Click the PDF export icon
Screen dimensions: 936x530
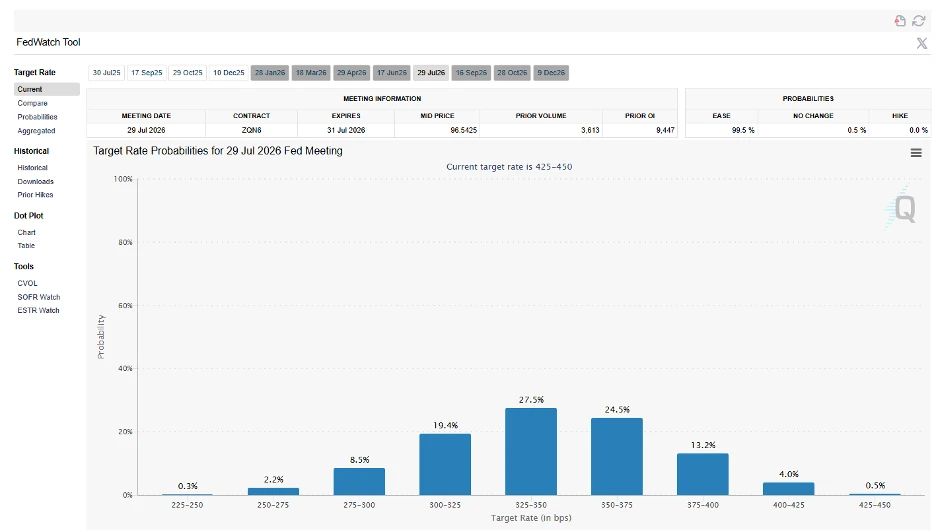(x=900, y=21)
